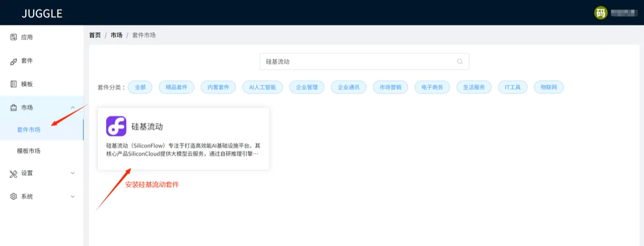
Task: Expand the 系统 submenu chevron
Action: click(x=73, y=197)
